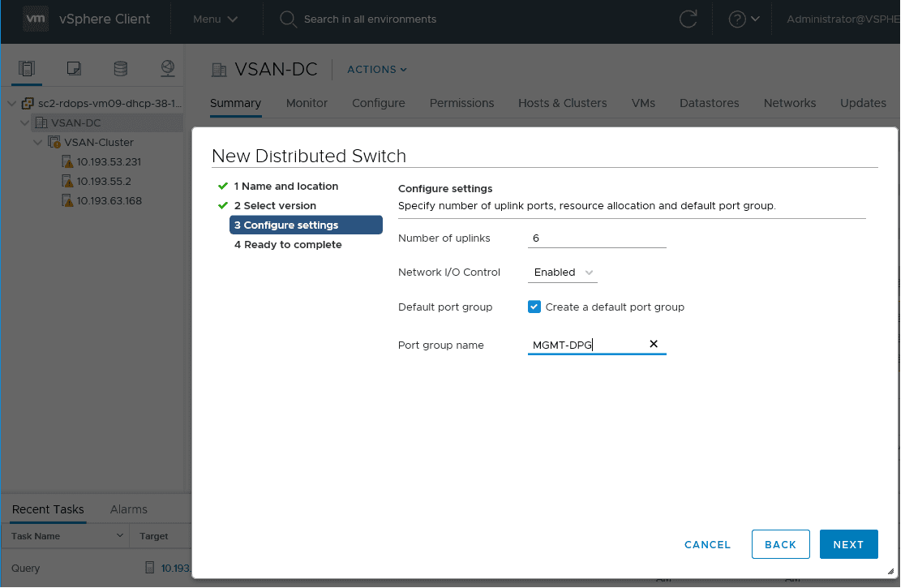Open the Menu dropdown
This screenshot has height=588, width=905.
click(215, 19)
